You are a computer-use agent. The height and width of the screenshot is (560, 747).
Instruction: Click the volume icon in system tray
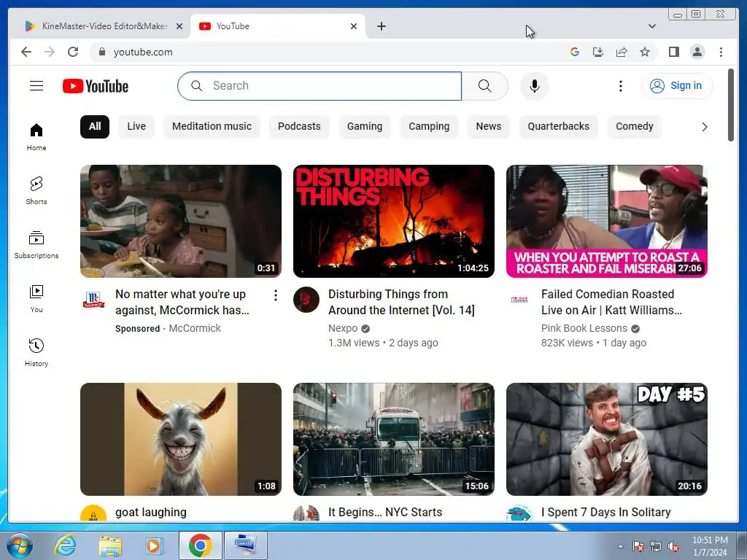673,546
